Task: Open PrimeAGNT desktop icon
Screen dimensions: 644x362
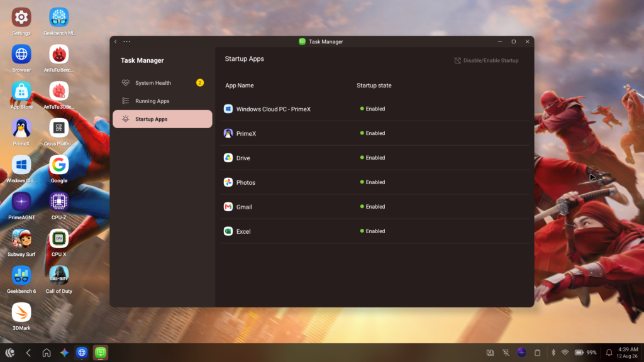Action: [x=21, y=202]
